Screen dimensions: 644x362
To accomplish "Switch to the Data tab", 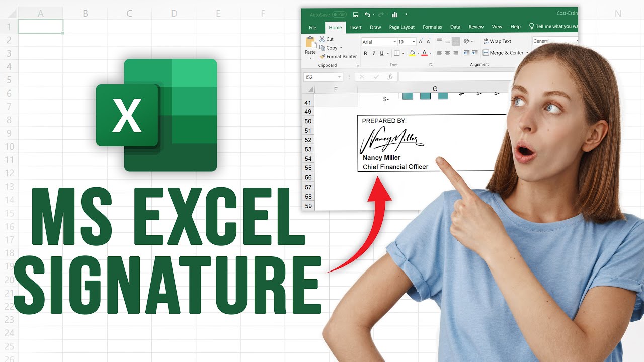I will (x=455, y=27).
